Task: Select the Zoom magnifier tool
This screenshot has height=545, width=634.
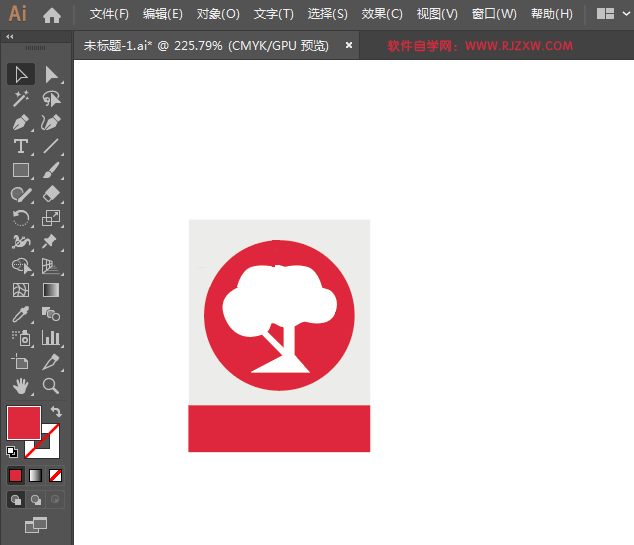Action: pyautogui.click(x=51, y=386)
